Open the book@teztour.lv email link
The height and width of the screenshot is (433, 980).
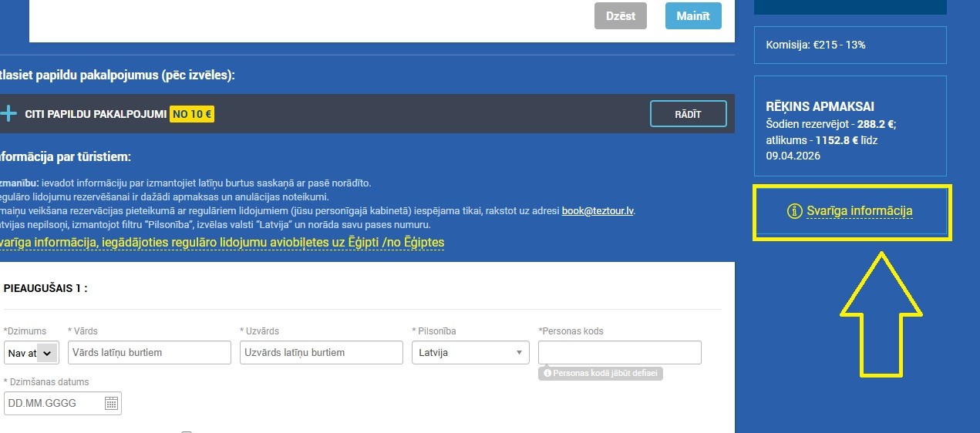click(x=598, y=210)
